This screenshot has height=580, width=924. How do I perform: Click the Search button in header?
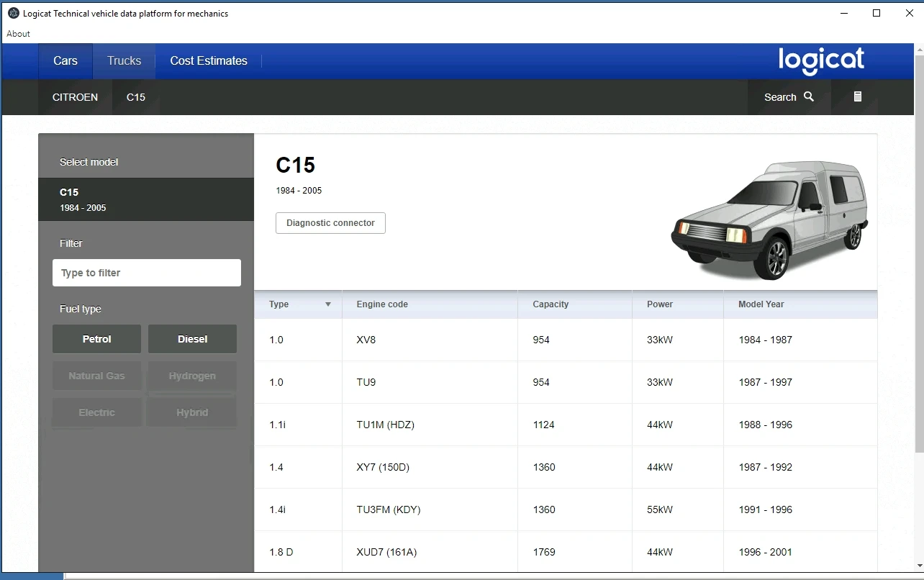[789, 97]
